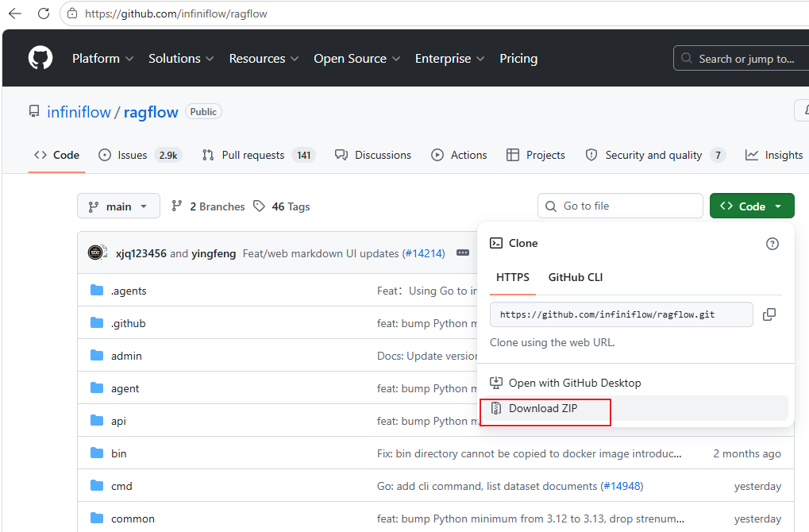Click the GitHub Octocat logo

coord(40,58)
